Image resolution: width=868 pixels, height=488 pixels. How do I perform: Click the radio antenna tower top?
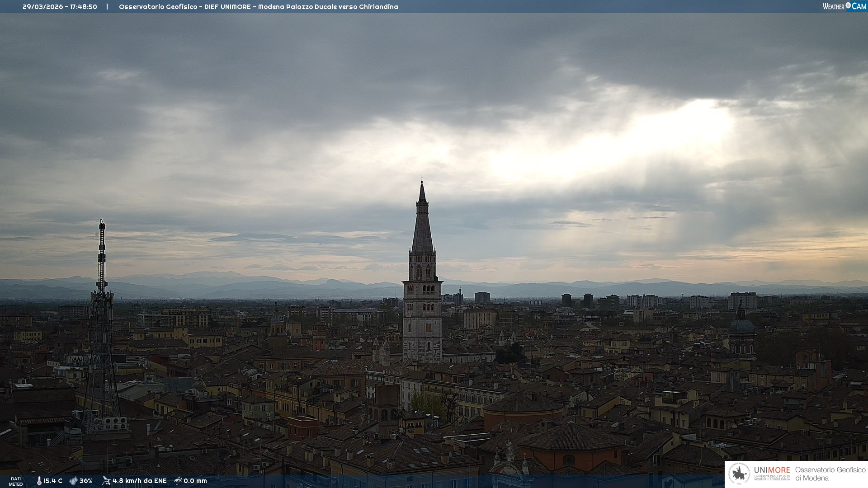[x=102, y=223]
